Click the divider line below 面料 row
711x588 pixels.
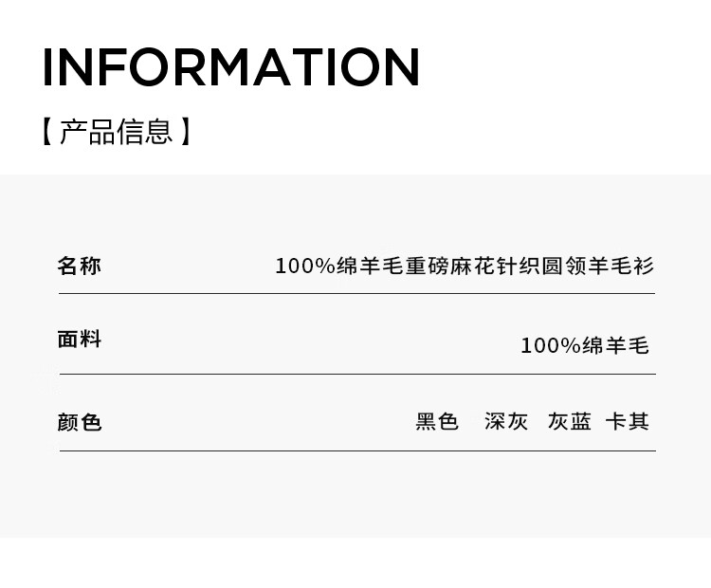(356, 374)
